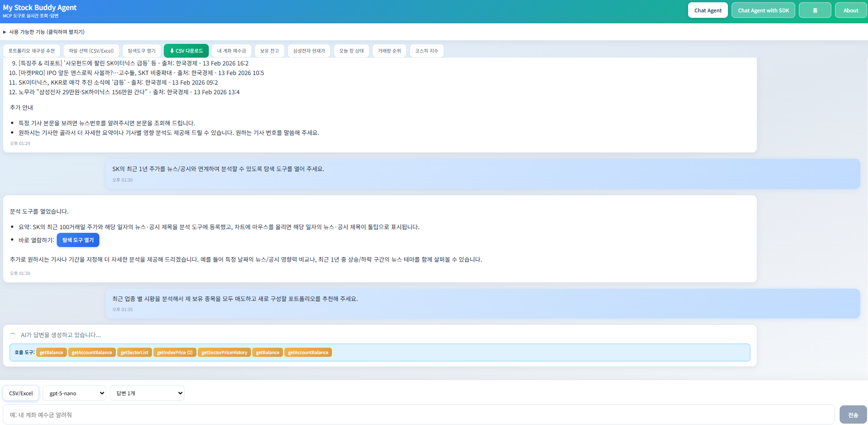Screen dimensions: 868x425
Task: Open the About page tab
Action: (x=850, y=11)
